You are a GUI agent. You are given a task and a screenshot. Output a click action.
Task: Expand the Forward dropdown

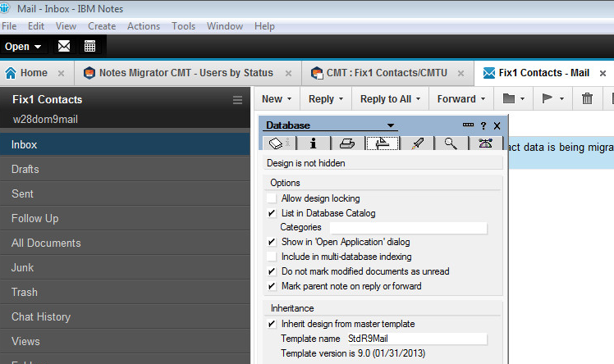(x=483, y=99)
